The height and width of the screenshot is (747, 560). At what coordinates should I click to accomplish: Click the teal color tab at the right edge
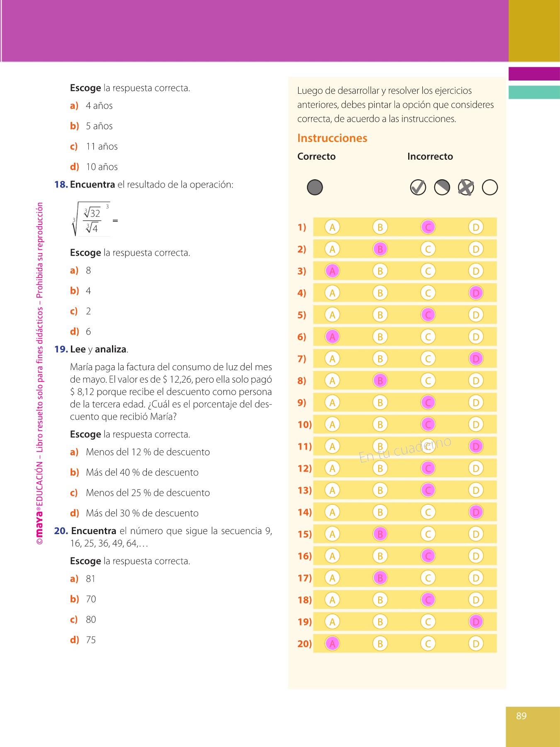pyautogui.click(x=534, y=92)
